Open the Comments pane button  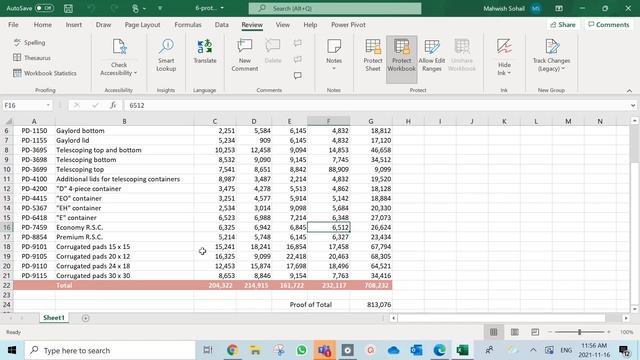609,24
